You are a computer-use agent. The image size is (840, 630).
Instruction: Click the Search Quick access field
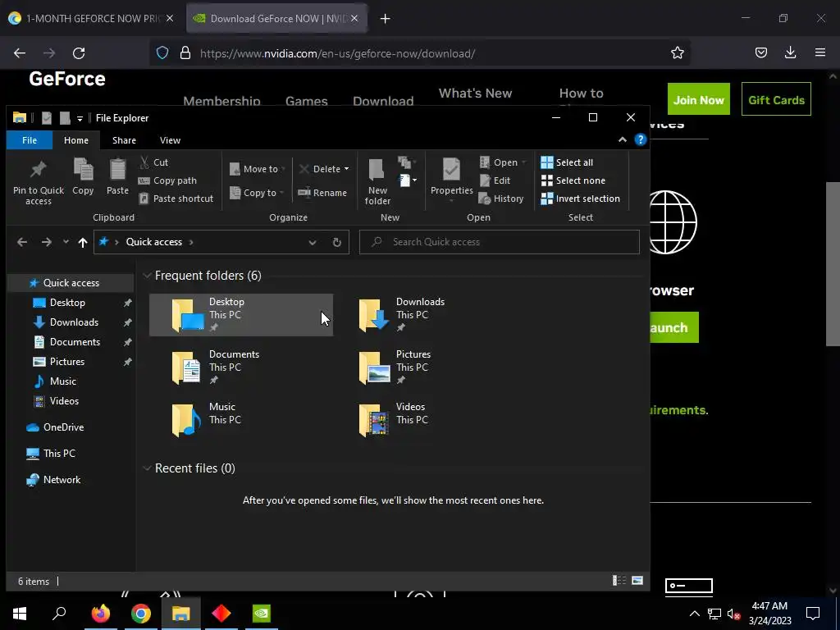coord(500,242)
